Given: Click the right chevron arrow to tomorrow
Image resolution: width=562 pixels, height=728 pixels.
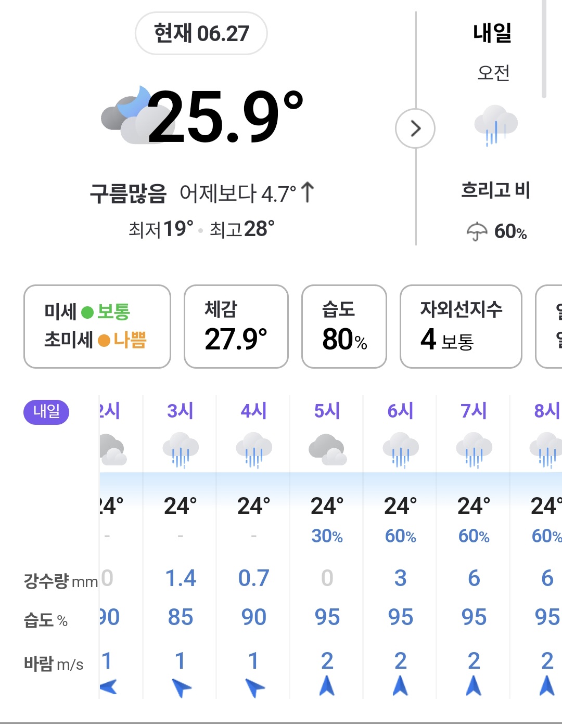Looking at the screenshot, I should click(415, 128).
